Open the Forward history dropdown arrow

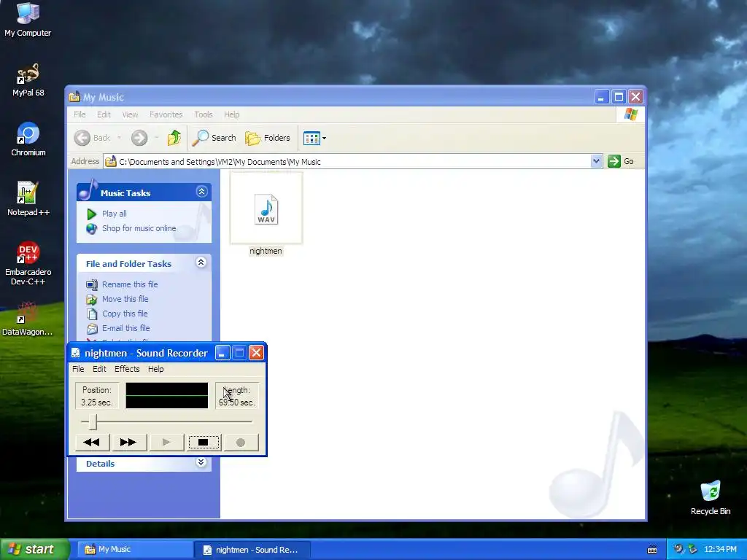(156, 138)
